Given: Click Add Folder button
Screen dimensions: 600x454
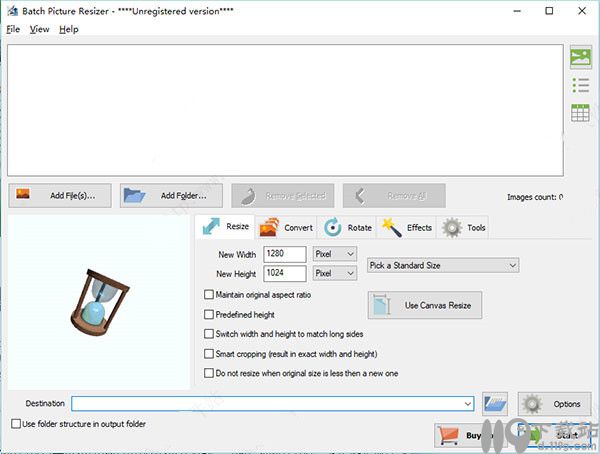Looking at the screenshot, I should point(171,196).
